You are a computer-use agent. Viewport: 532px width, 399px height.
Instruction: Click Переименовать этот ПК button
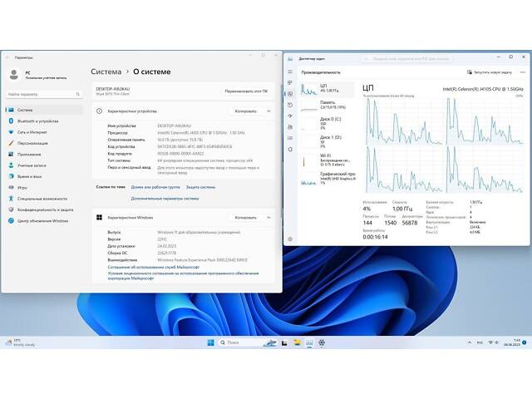coord(246,91)
